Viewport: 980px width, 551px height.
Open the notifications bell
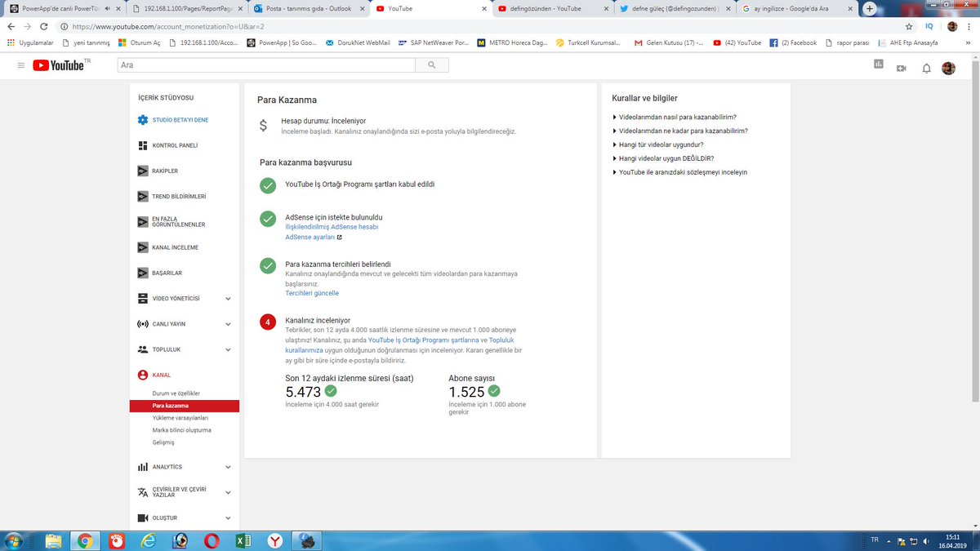point(926,68)
